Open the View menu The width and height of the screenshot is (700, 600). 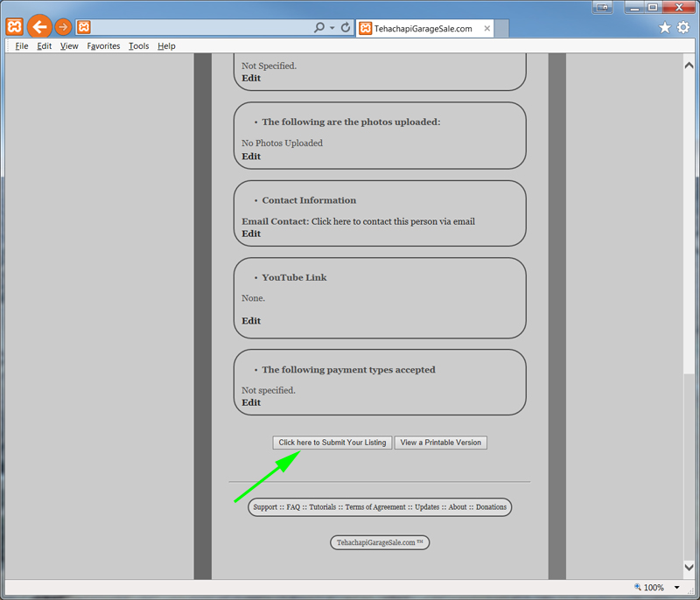[69, 46]
